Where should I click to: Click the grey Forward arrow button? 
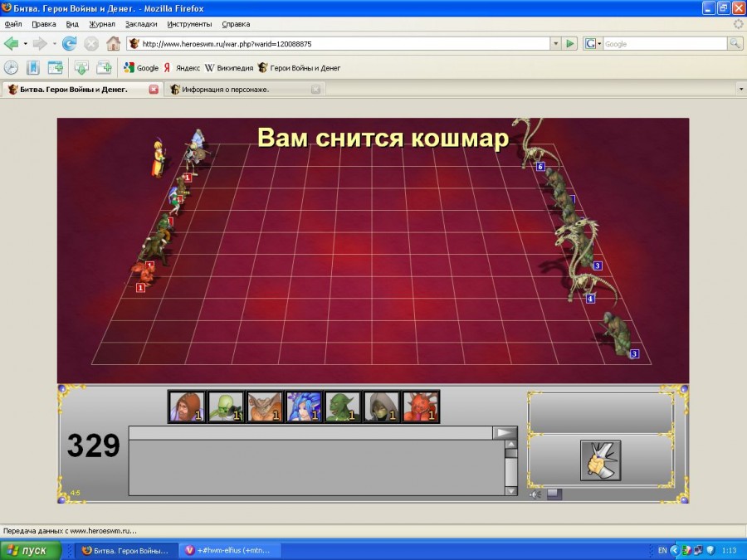point(40,44)
